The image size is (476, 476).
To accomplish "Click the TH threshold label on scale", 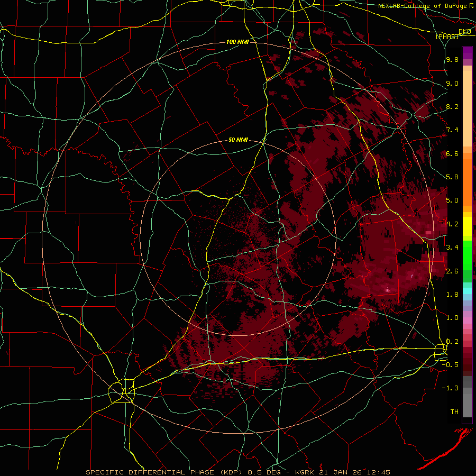I will point(454,412).
